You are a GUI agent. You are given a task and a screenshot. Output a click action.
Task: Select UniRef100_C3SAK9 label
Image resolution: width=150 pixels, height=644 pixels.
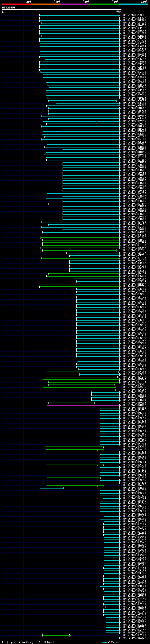point(135,289)
